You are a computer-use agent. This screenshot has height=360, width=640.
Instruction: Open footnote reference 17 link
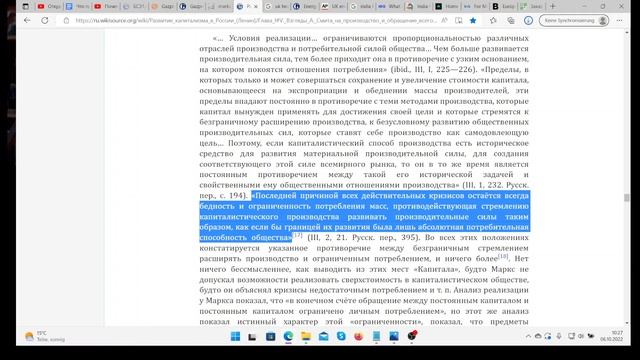click(298, 235)
